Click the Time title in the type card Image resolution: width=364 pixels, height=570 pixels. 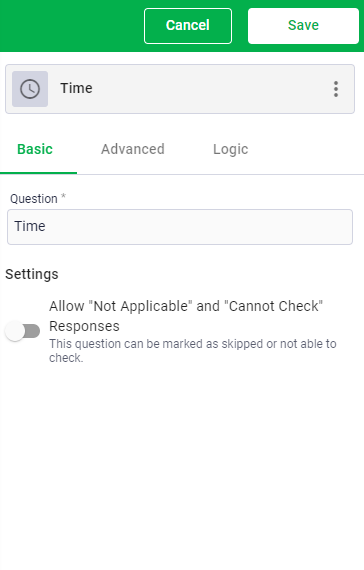(76, 88)
